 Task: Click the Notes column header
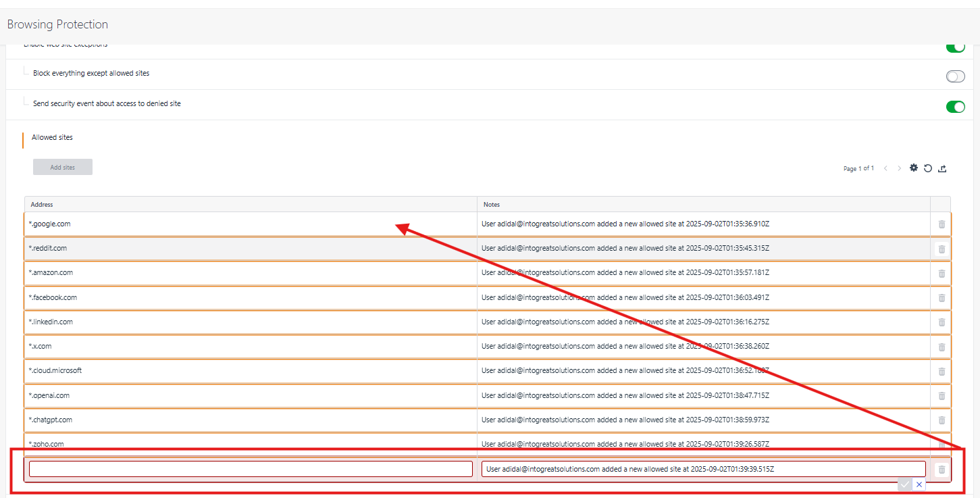click(x=703, y=204)
